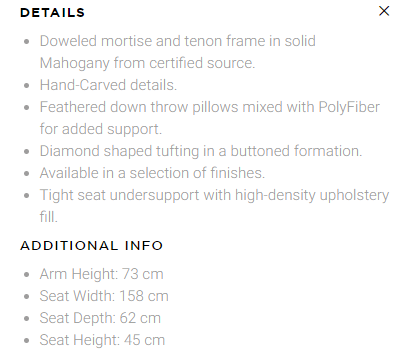Click the Seat Width: 158 cm entry
This screenshot has width=417, height=364.
coord(104,296)
